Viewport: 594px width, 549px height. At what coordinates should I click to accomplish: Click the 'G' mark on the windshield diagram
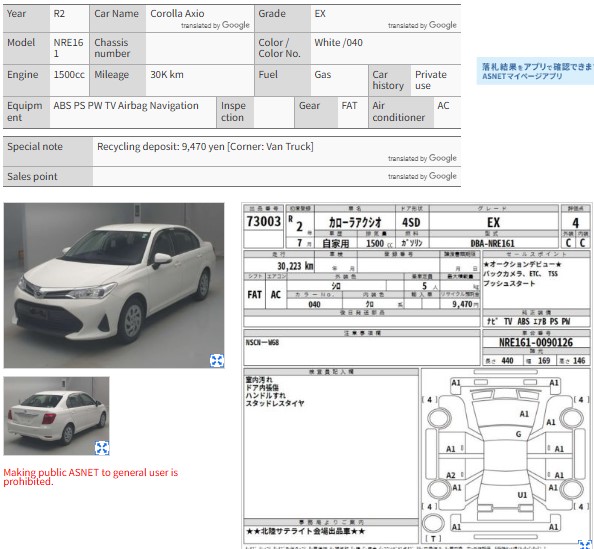tap(519, 434)
